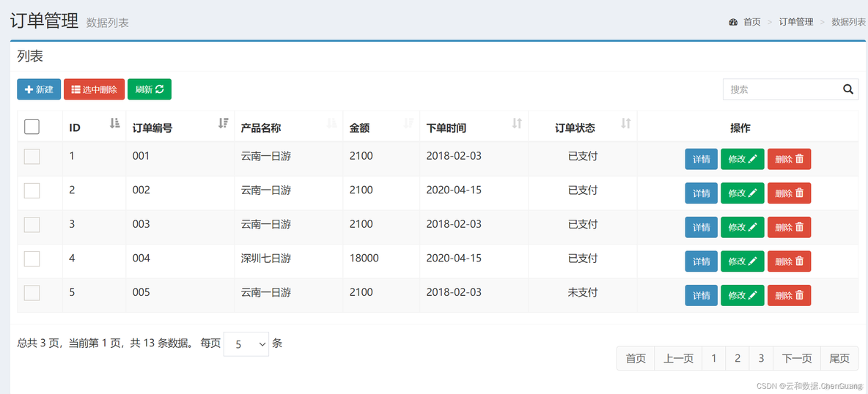Select page 1 in pagination

point(713,359)
